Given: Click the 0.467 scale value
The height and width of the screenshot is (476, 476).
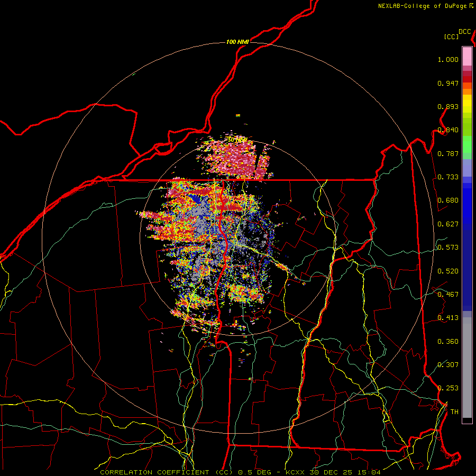Looking at the screenshot, I should [x=448, y=295].
